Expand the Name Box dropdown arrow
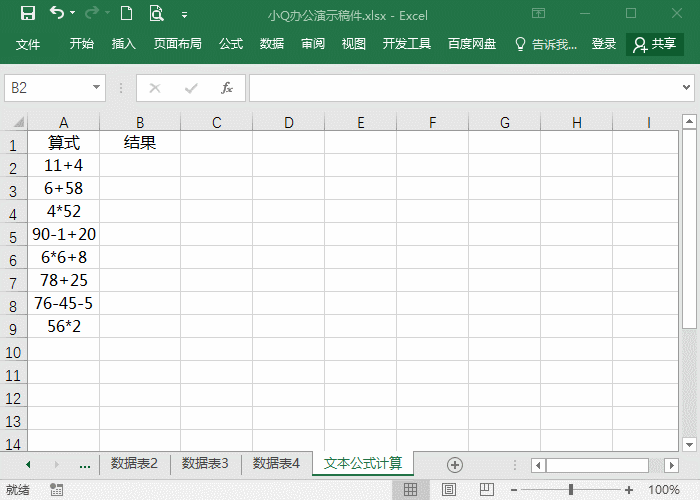This screenshot has width=700, height=500. click(x=96, y=87)
